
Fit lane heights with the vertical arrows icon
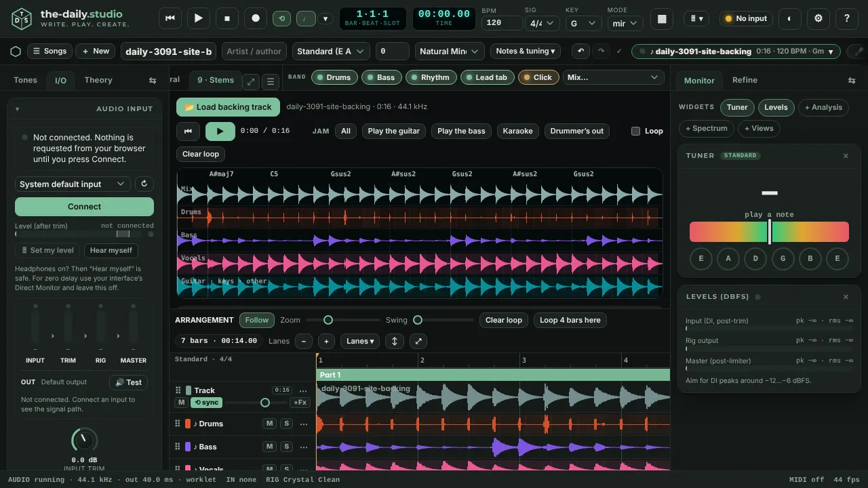point(394,342)
